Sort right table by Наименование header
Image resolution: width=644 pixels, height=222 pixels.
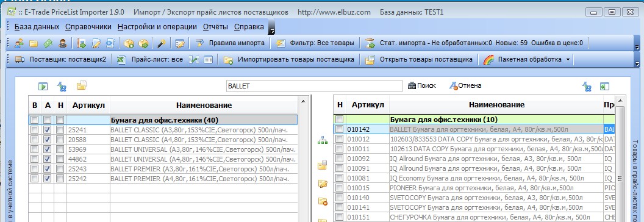click(x=496, y=105)
